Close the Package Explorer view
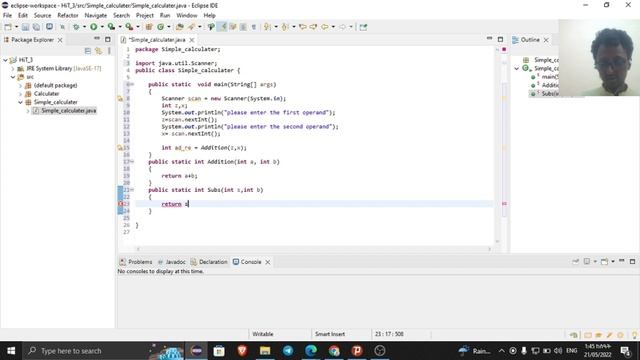 point(60,40)
